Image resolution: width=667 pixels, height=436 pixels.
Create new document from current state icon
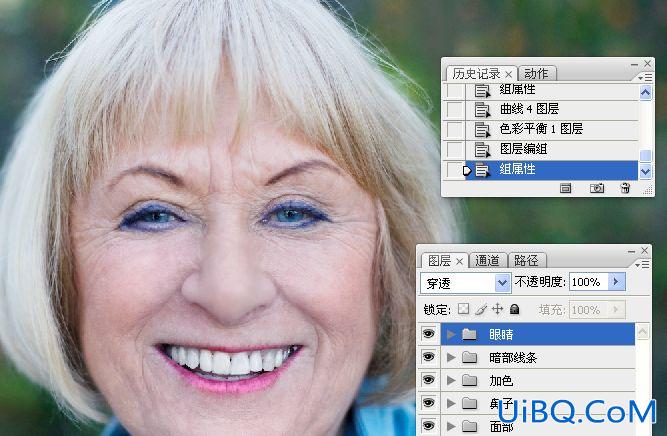click(565, 188)
